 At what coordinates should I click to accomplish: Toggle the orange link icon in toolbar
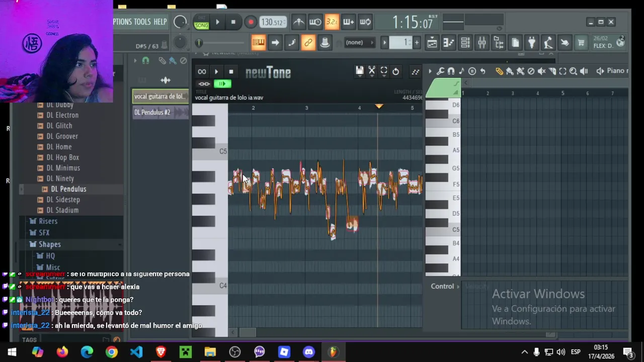pyautogui.click(x=308, y=43)
